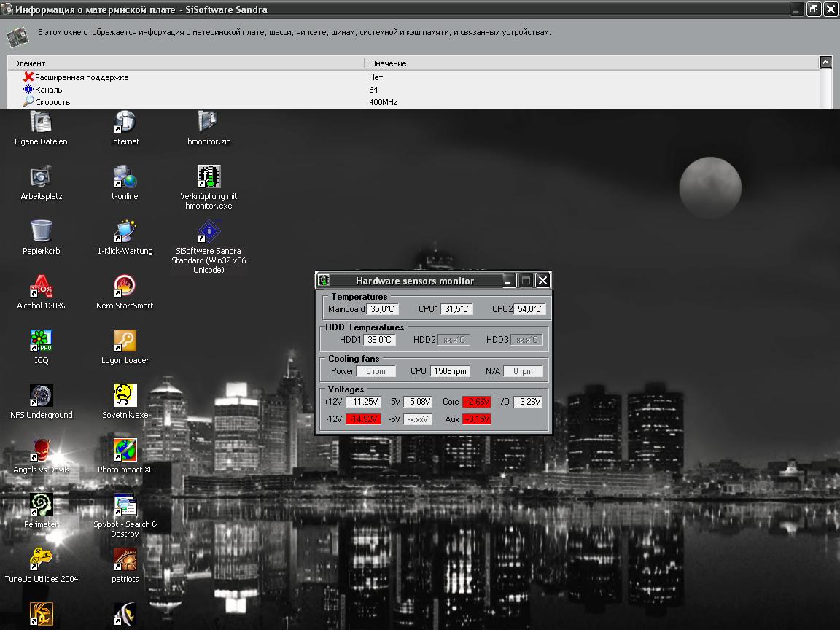Click the HDD3 temperature field
840x630 pixels.
pos(526,340)
